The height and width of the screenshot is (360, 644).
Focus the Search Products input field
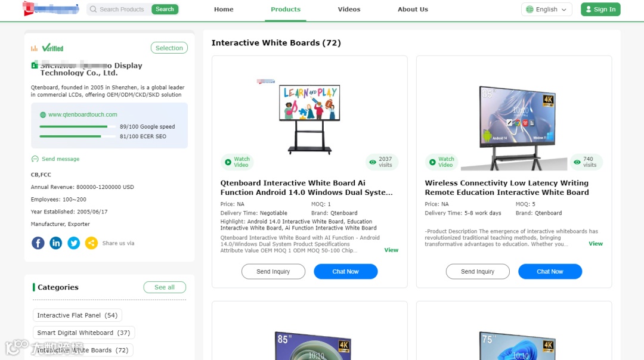point(122,9)
